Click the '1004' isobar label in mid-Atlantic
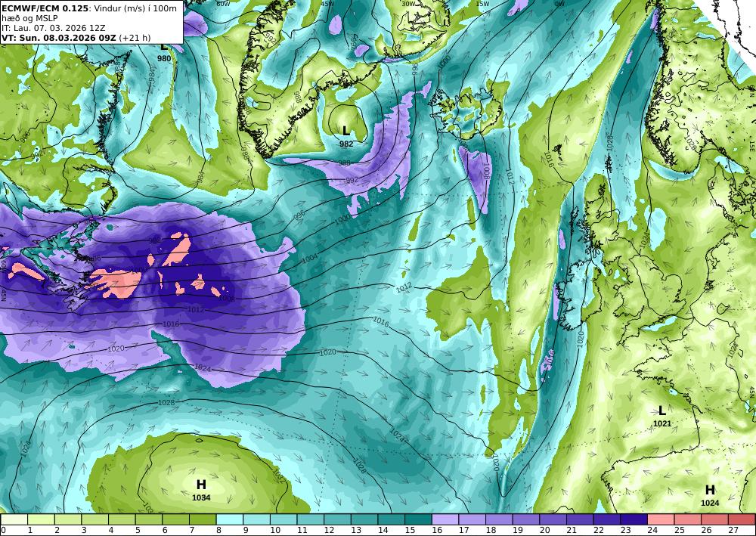 point(309,259)
